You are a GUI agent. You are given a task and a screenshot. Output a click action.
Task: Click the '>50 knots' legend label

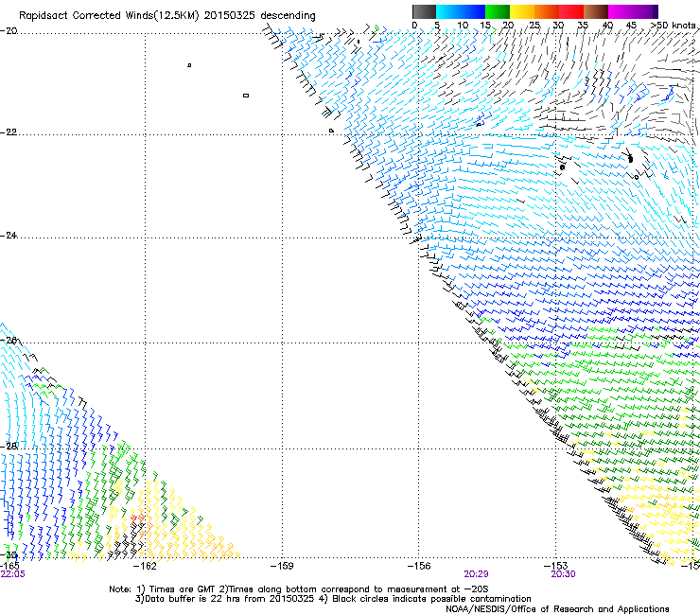pyautogui.click(x=674, y=25)
